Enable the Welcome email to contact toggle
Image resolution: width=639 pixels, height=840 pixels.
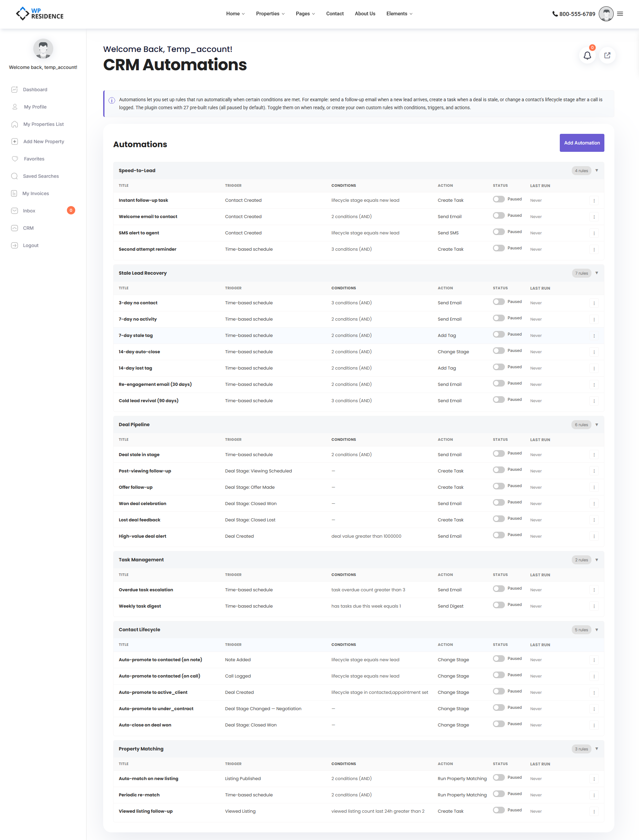click(498, 216)
